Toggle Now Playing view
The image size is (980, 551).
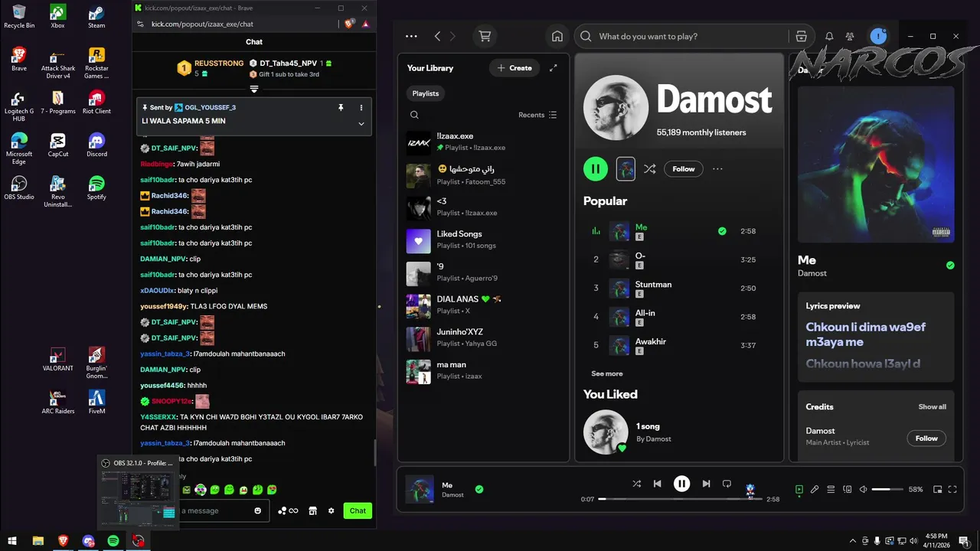pos(799,489)
